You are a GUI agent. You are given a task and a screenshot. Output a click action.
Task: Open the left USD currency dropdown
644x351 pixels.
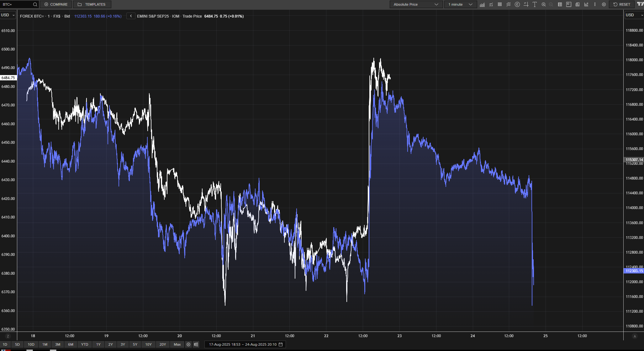click(8, 15)
